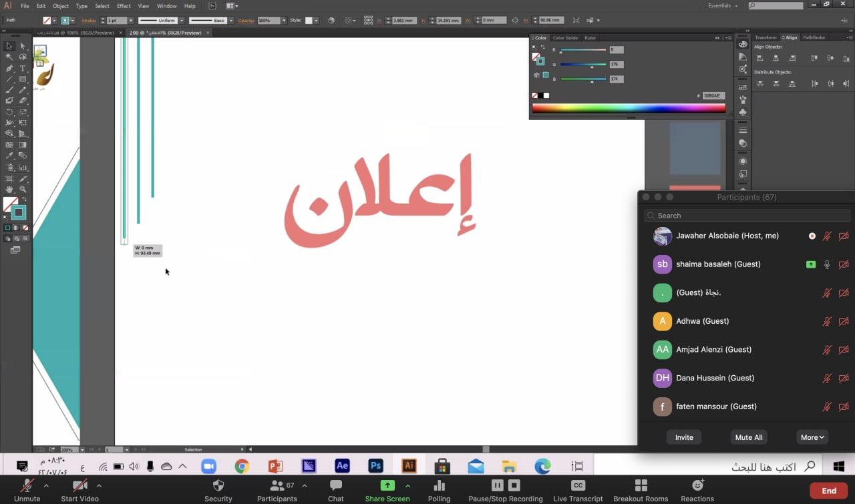Toggle Live Transcript CC
Viewport: 855px width, 504px height.
(578, 490)
